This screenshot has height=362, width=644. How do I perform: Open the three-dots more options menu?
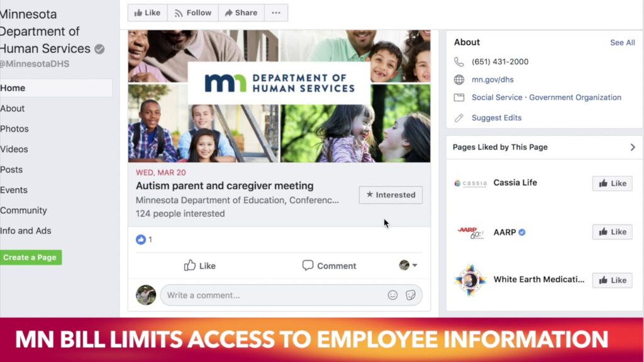[x=276, y=13]
